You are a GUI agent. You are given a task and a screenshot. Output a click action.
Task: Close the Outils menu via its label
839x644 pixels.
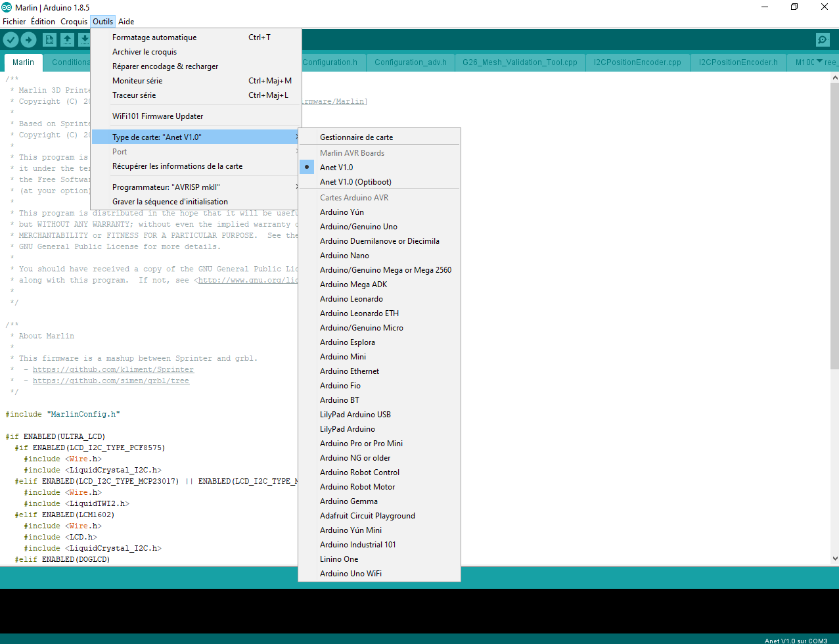point(102,22)
